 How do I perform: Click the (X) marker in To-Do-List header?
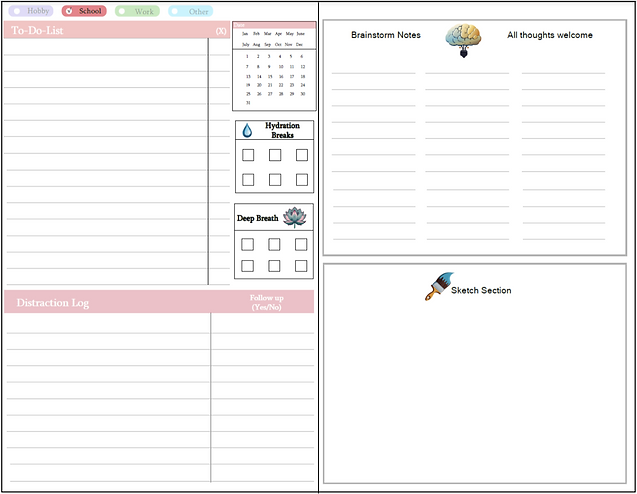tap(221, 31)
